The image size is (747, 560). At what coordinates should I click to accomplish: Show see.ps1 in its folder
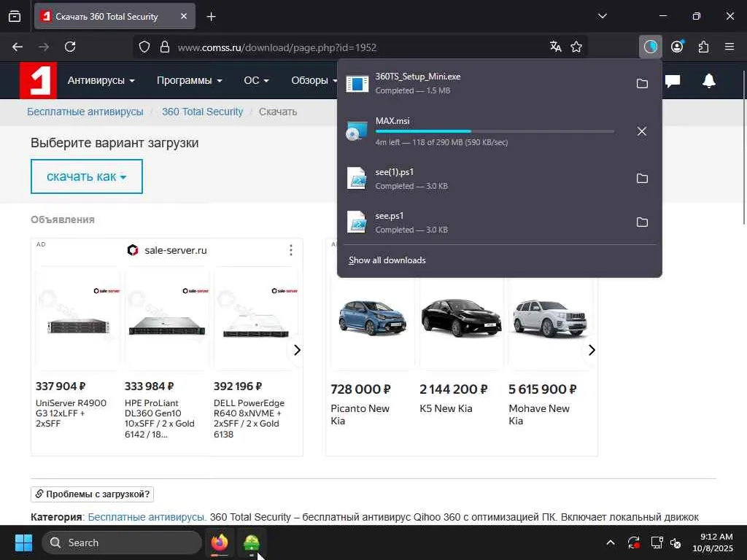pos(642,222)
